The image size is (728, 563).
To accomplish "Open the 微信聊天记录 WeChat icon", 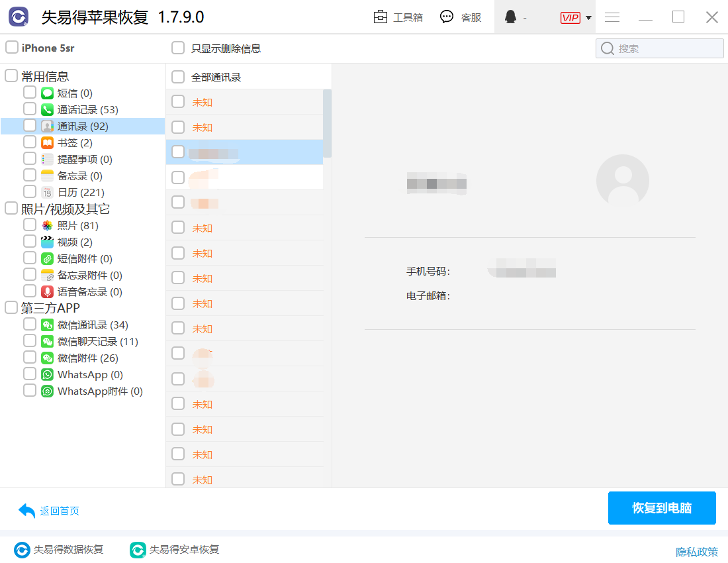I will coord(47,342).
